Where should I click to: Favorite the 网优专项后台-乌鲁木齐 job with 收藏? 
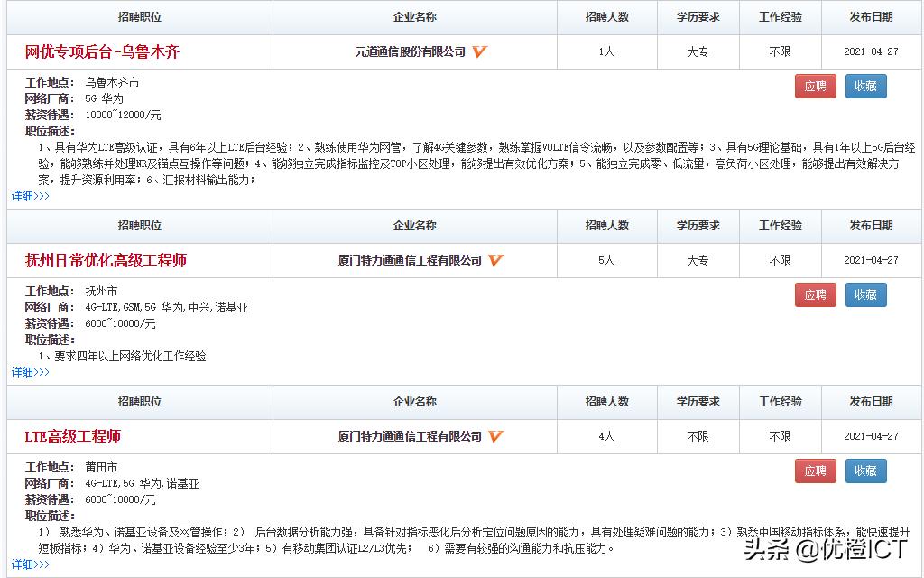point(864,86)
